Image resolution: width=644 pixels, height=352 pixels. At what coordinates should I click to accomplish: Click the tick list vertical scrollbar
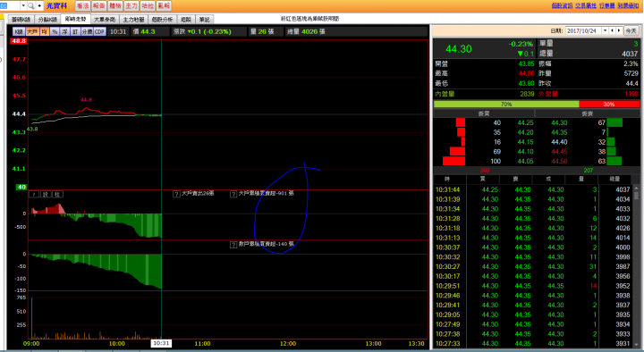click(x=636, y=266)
